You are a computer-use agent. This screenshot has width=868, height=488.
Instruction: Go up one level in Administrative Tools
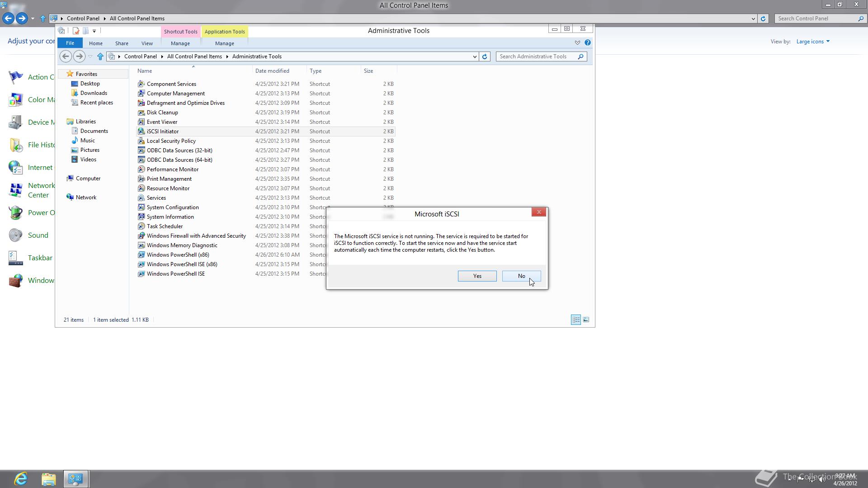100,56
